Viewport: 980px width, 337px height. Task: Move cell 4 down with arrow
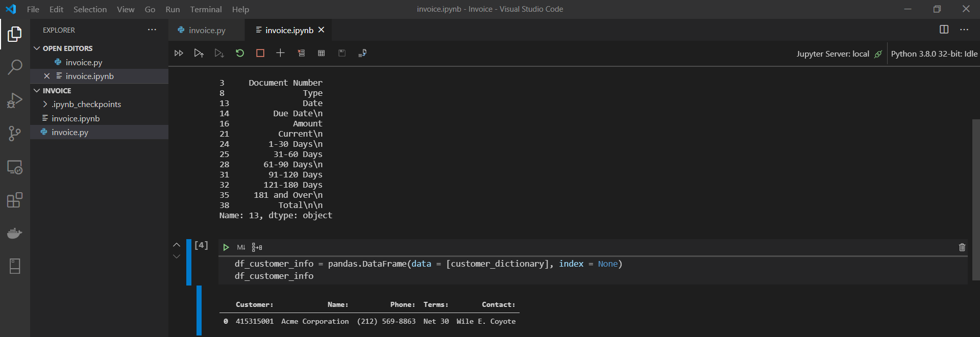pyautogui.click(x=177, y=256)
